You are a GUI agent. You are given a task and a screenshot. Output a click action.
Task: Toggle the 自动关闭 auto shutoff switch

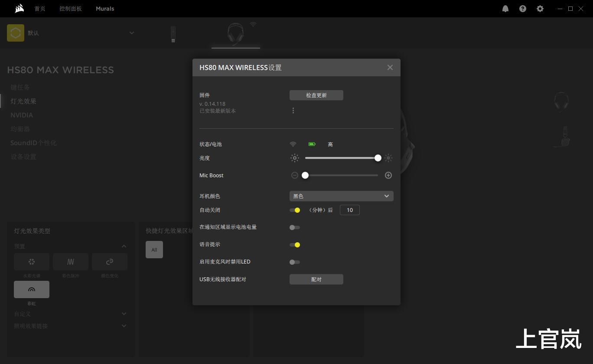point(295,210)
